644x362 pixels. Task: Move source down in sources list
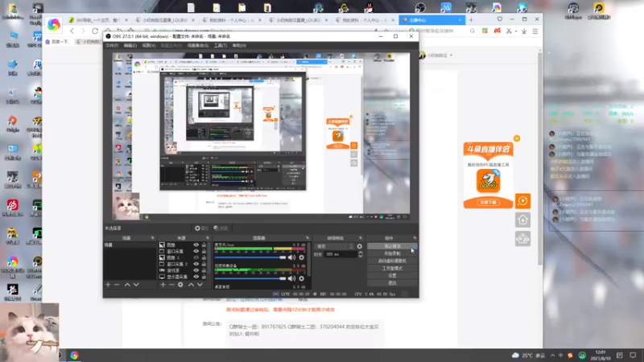200,285
